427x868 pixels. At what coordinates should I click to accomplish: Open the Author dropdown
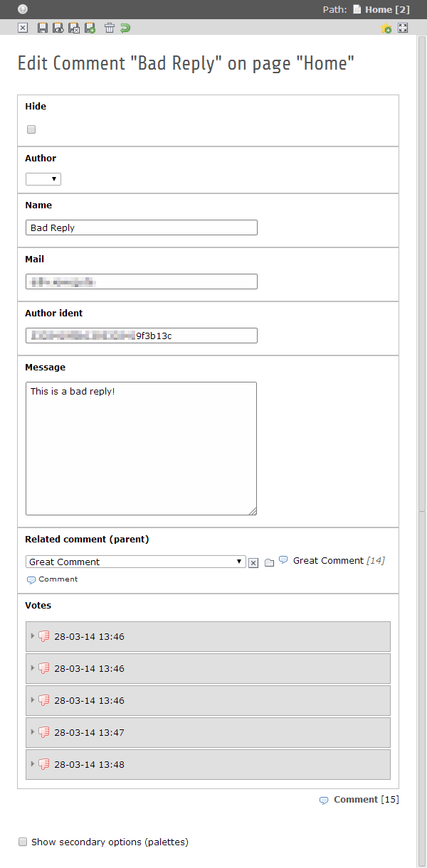tap(43, 179)
